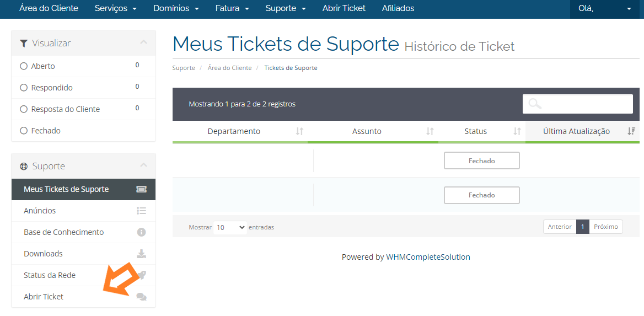Select the Respondido filter radio button
644x316 pixels.
[x=23, y=88]
